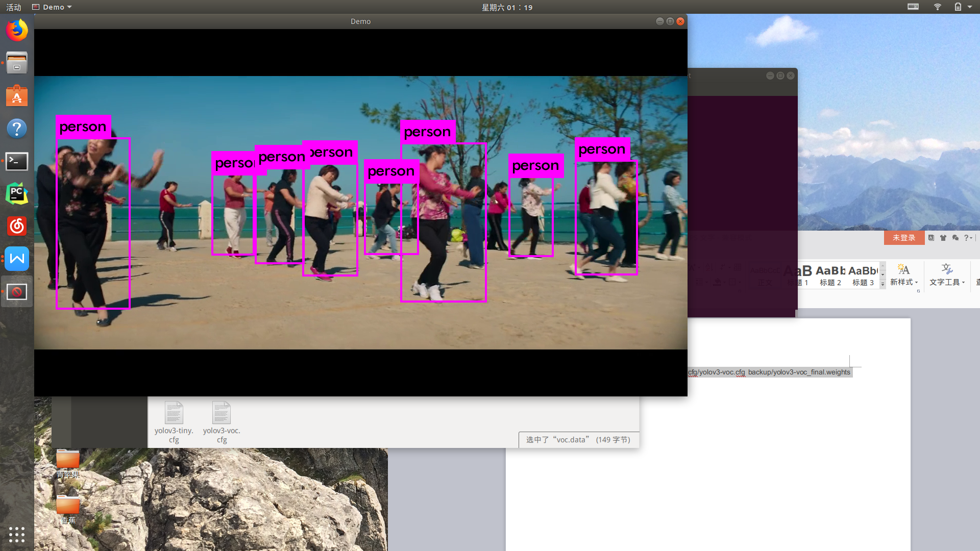Click the 香蕉 folder on the desktop

click(x=68, y=510)
